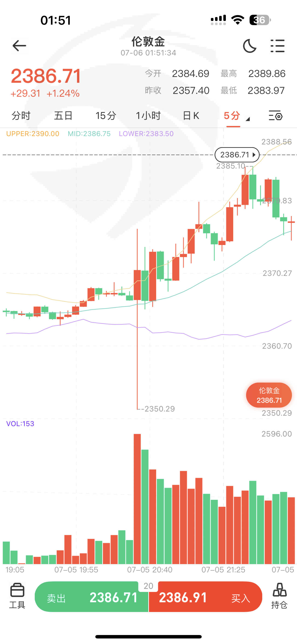Tap the cellular signal icon

(x=218, y=20)
